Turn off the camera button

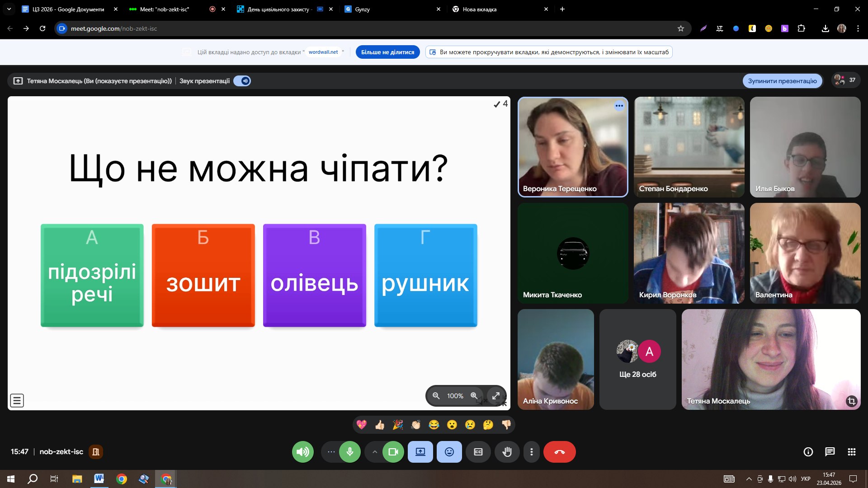(x=393, y=452)
